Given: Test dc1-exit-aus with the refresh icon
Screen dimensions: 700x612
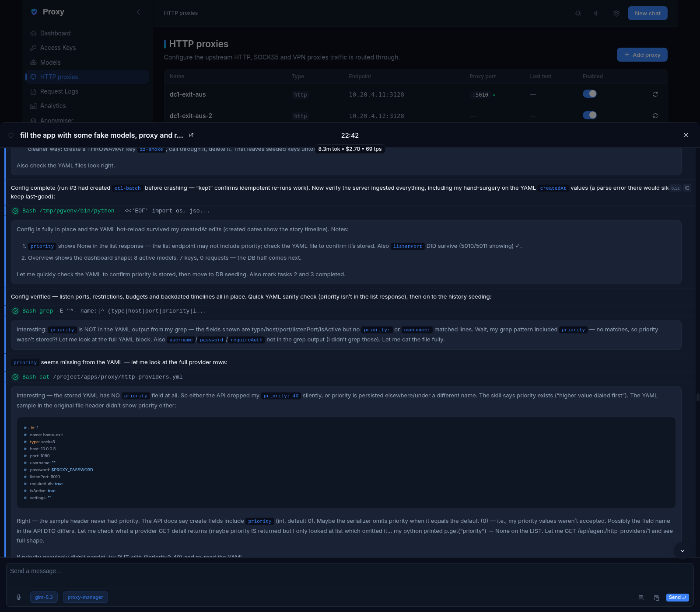Looking at the screenshot, I should (x=655, y=94).
